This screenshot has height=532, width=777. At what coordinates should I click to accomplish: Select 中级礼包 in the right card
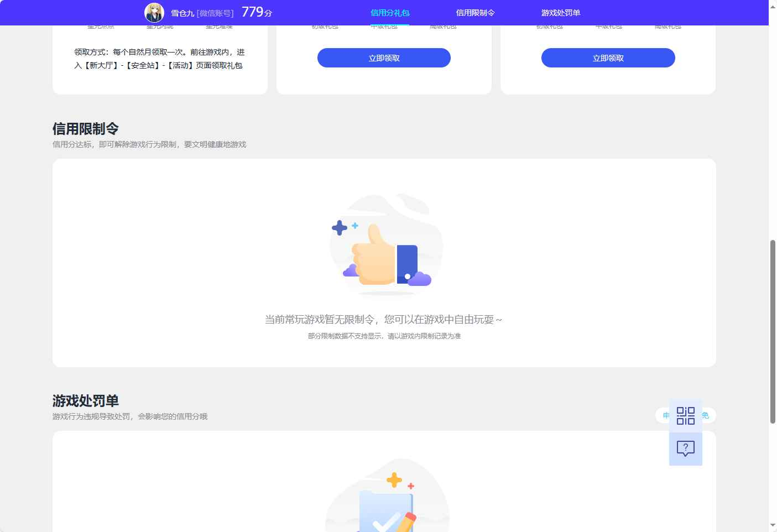(609, 25)
